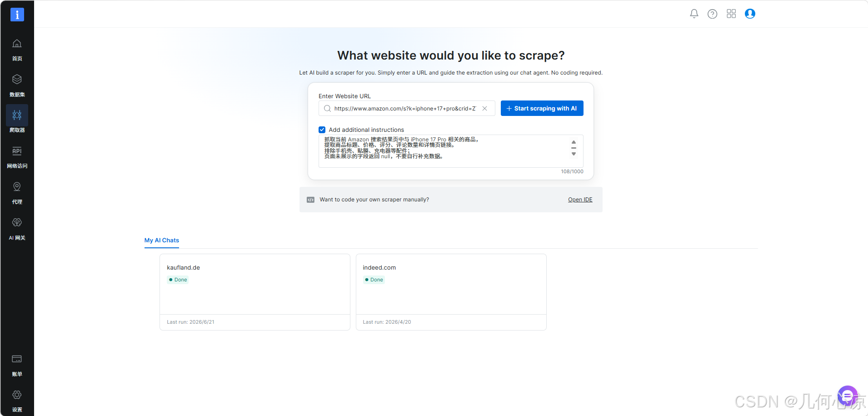
Task: Open the 设置 settings section
Action: coord(17,401)
